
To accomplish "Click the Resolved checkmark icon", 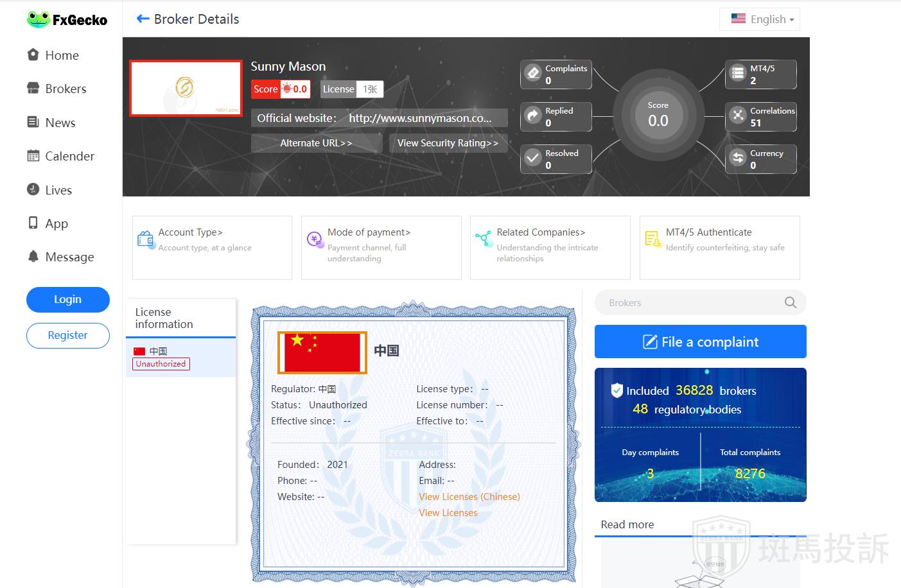I will [533, 158].
